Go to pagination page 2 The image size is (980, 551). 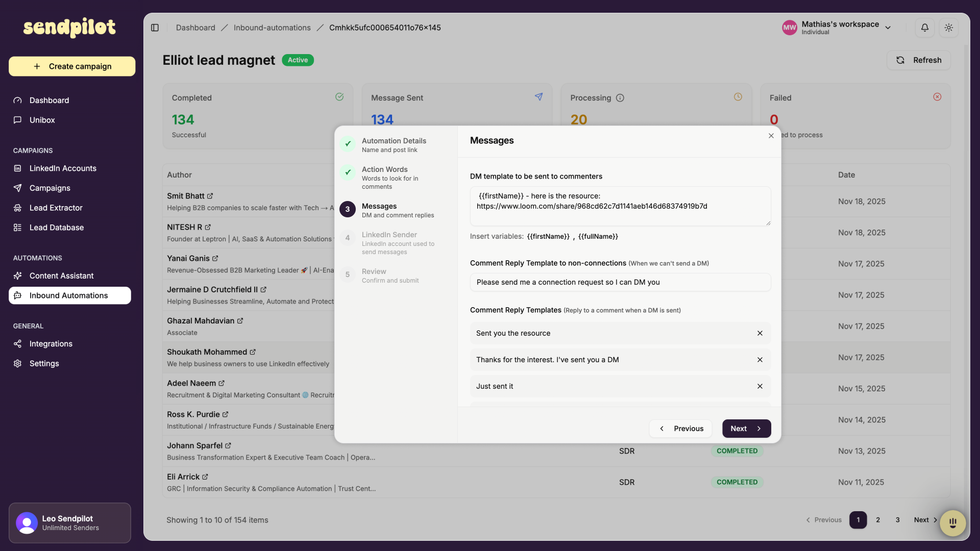[x=878, y=520]
